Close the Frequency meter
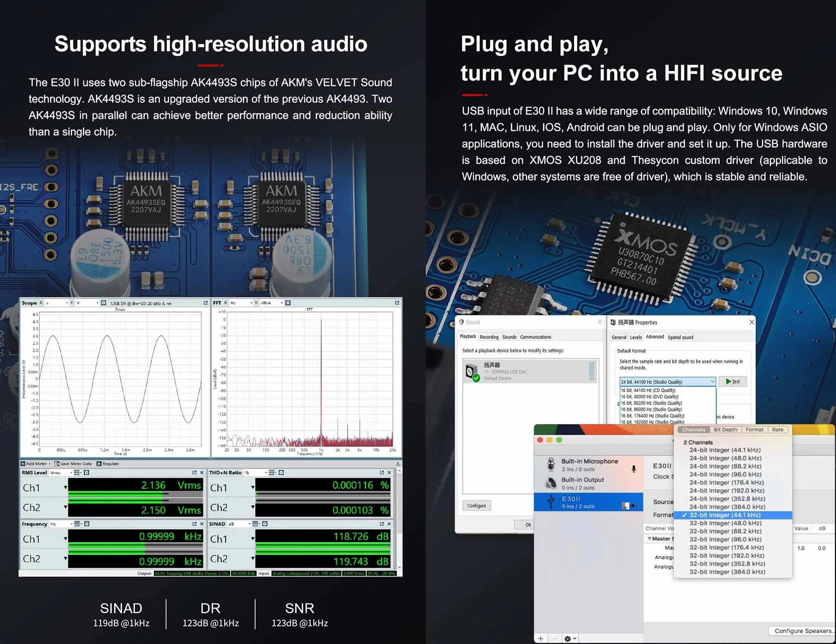This screenshot has height=644, width=836. point(202,524)
